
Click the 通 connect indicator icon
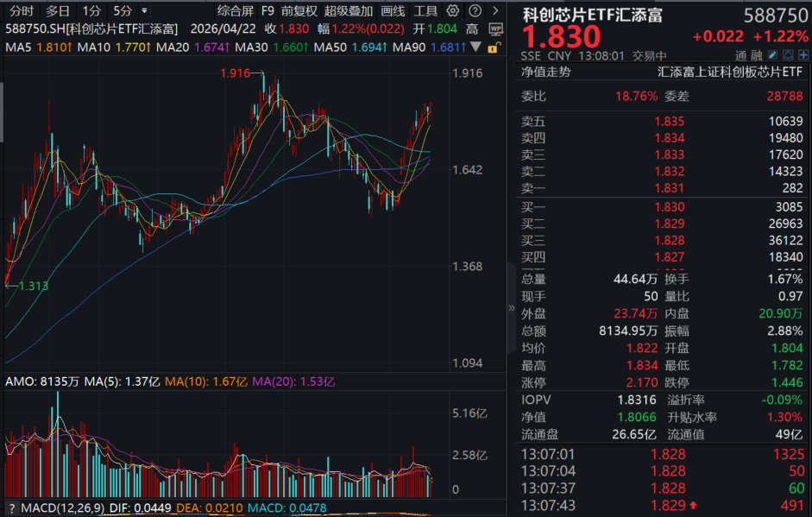[x=740, y=54]
